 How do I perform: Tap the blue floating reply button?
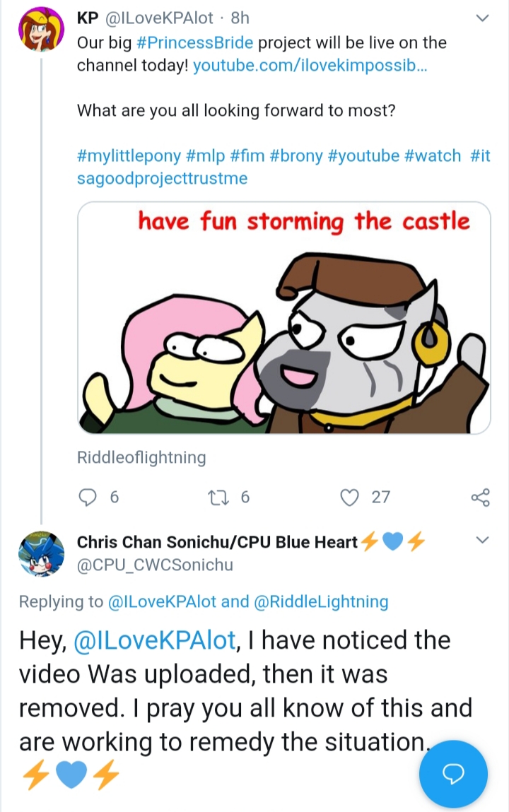(x=453, y=774)
